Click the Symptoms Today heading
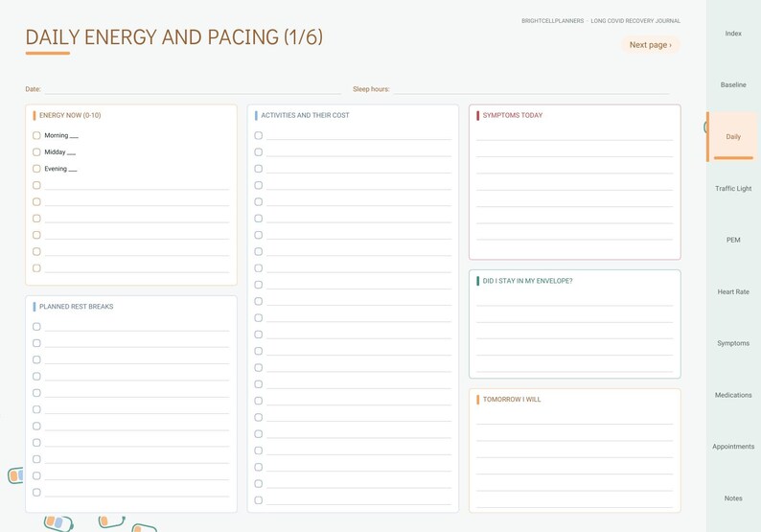Screen dimensions: 761x532 point(513,116)
